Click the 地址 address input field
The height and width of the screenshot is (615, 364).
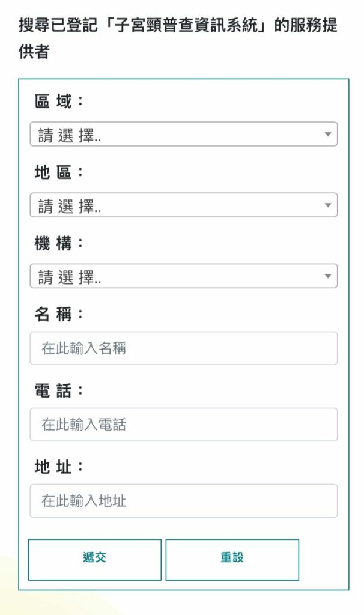point(182,501)
